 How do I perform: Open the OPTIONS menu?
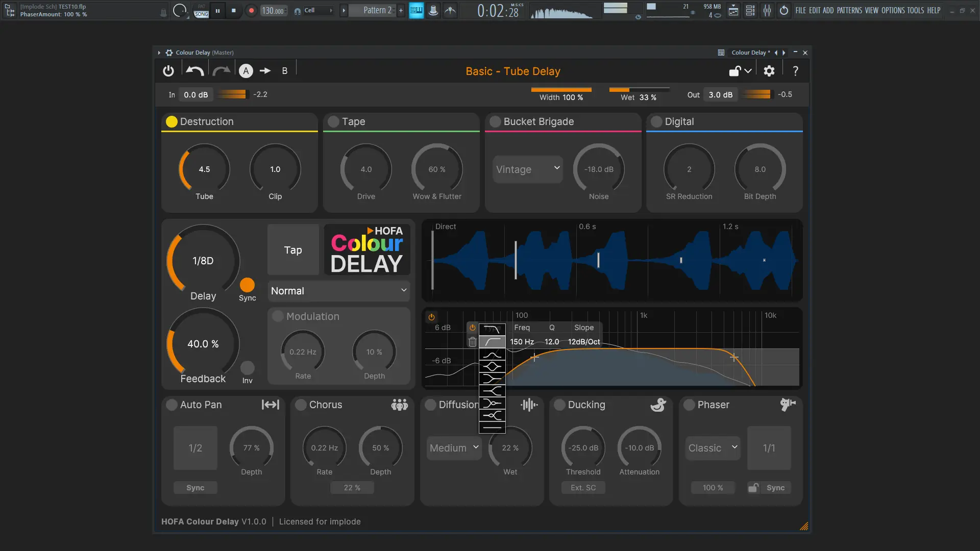pos(893,10)
